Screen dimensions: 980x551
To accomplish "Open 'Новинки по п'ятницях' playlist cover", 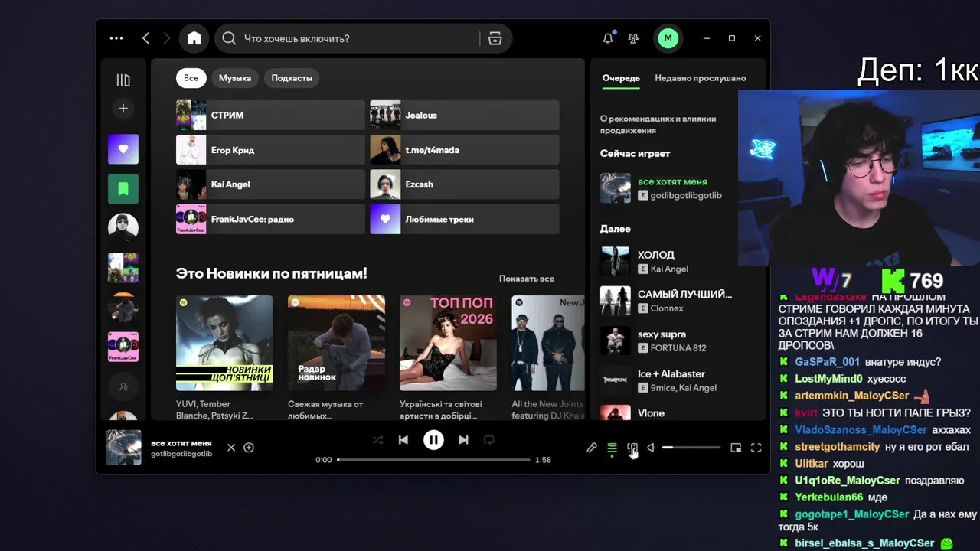I will (x=224, y=343).
